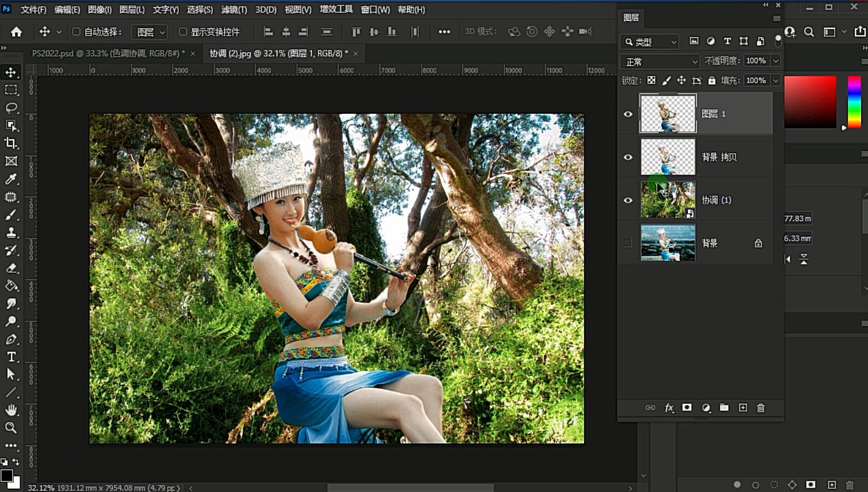The image size is (868, 492).
Task: Activate the Crop tool
Action: (11, 143)
